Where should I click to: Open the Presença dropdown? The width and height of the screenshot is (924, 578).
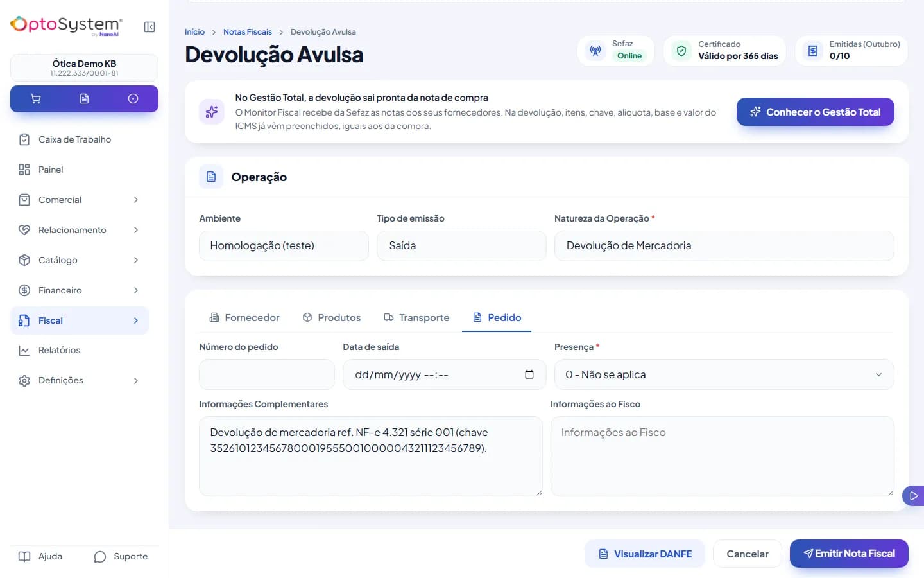tap(724, 374)
